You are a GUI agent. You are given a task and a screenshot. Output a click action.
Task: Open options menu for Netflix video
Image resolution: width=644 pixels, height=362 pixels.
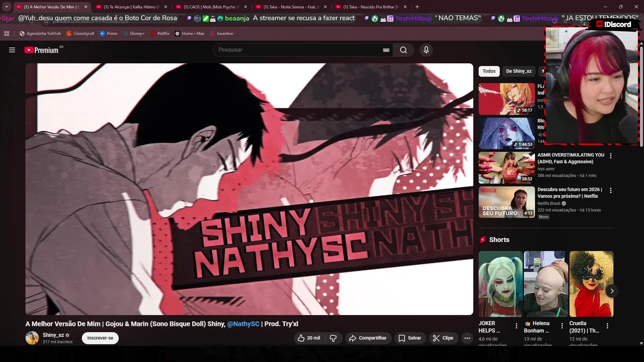click(611, 191)
